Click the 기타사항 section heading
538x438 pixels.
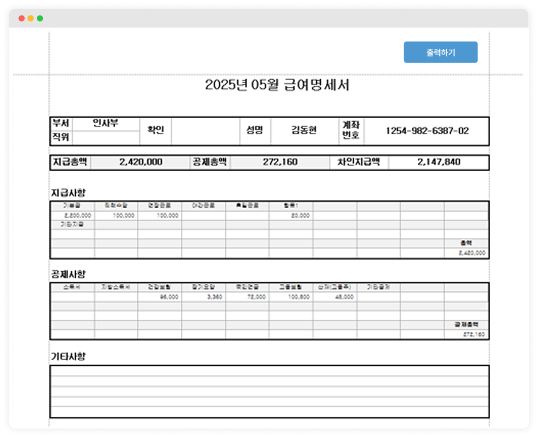pyautogui.click(x=68, y=357)
